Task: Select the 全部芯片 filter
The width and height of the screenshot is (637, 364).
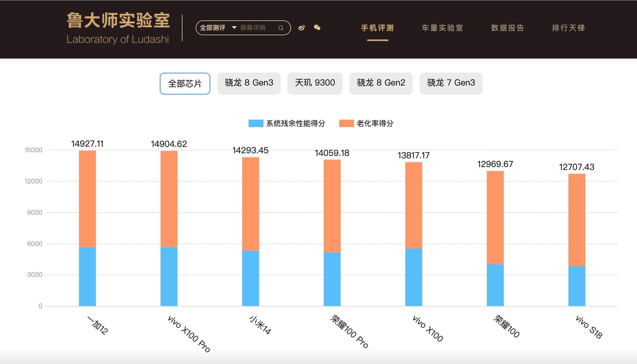Action: [185, 83]
